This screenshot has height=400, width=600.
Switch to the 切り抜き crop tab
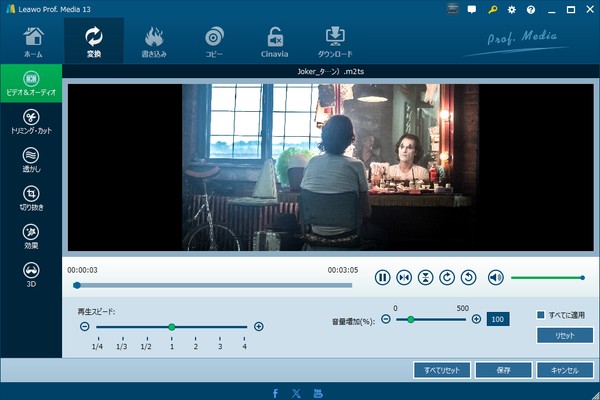coord(31,198)
